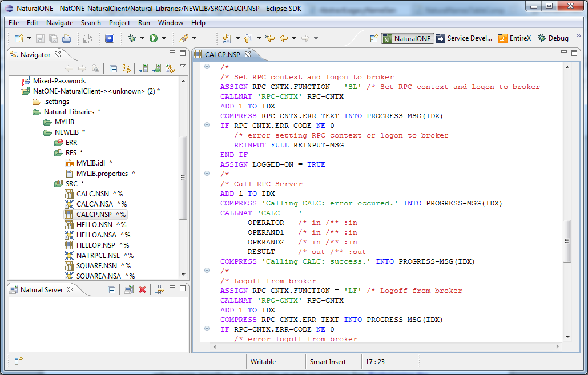Open the Navigate menu
Viewport: 588px width, 375px height.
point(59,23)
